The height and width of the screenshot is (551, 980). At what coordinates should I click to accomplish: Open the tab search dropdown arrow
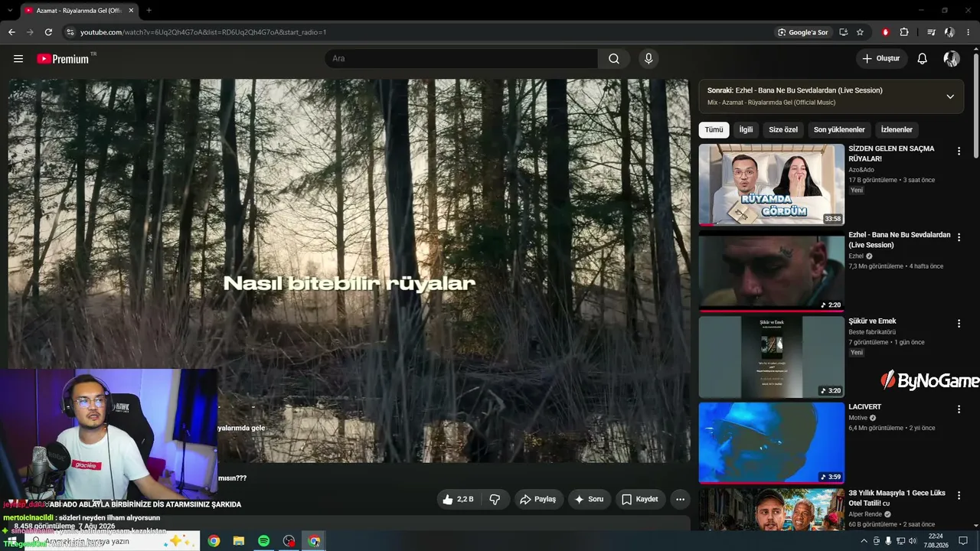(x=8, y=10)
